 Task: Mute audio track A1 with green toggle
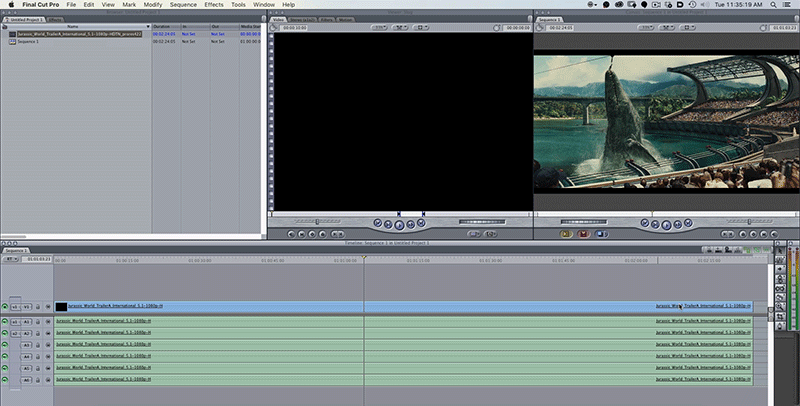pos(5,322)
